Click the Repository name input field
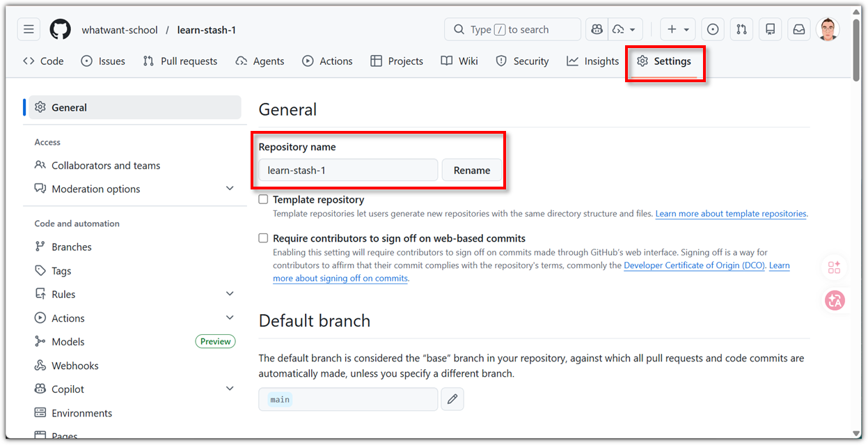 pyautogui.click(x=348, y=170)
